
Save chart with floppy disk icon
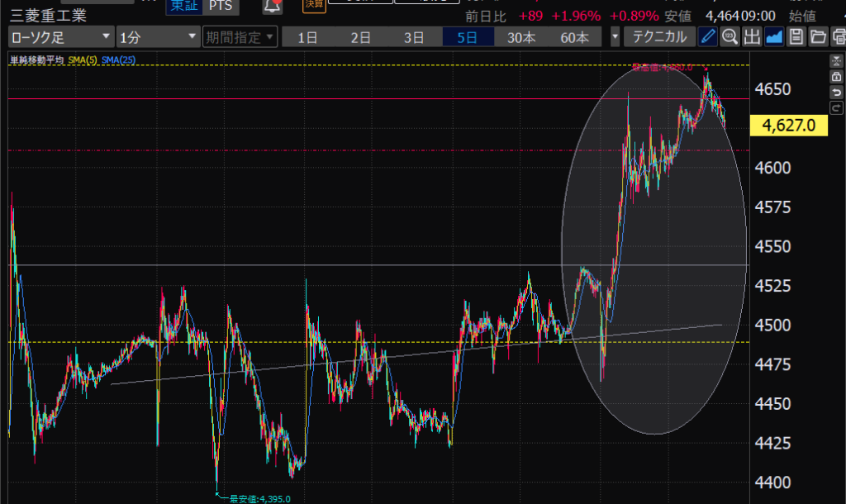coord(796,36)
